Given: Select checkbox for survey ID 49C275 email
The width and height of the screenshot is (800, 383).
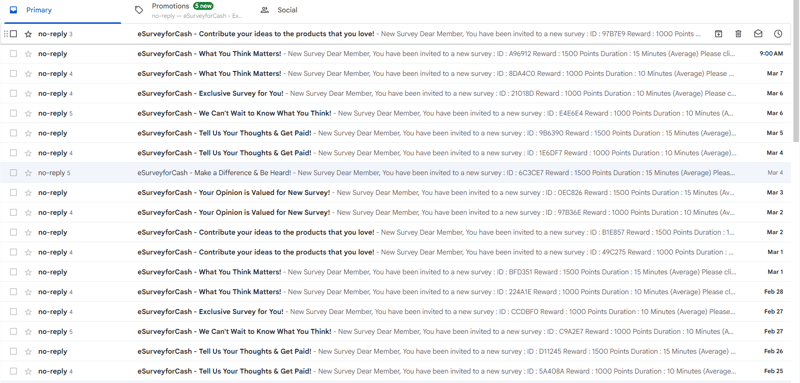Looking at the screenshot, I should 13,252.
